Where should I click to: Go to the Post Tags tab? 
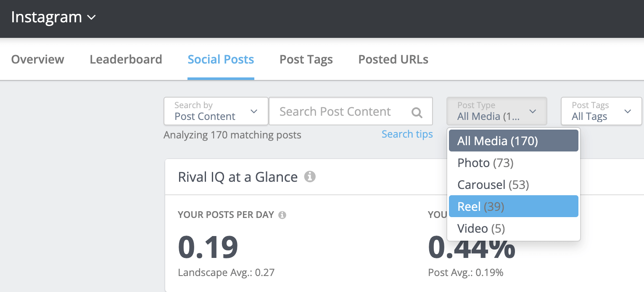click(x=306, y=59)
